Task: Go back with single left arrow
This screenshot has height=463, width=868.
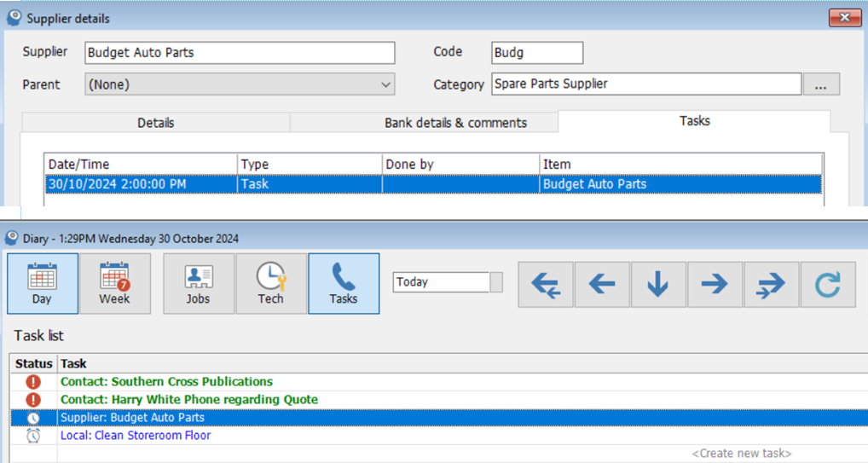Action: (602, 285)
